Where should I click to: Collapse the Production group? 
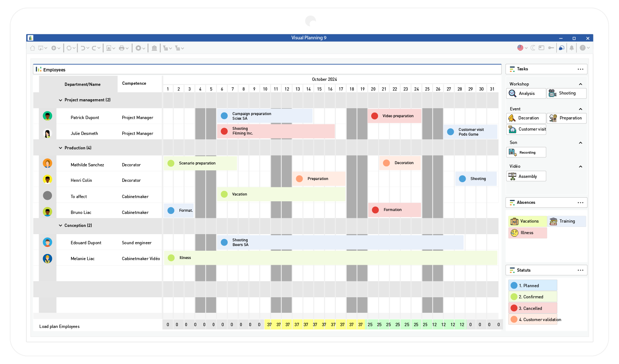pos(61,148)
